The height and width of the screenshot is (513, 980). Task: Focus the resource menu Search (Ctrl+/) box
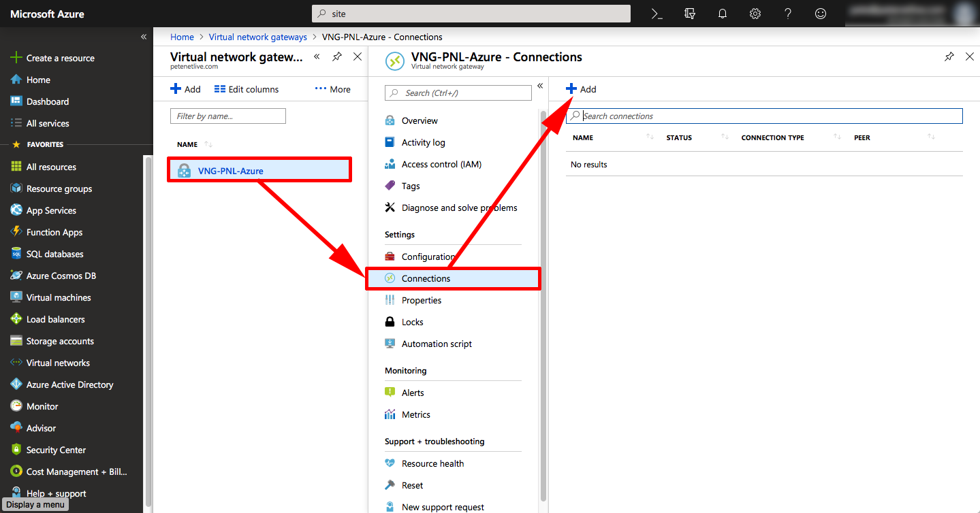click(x=458, y=93)
